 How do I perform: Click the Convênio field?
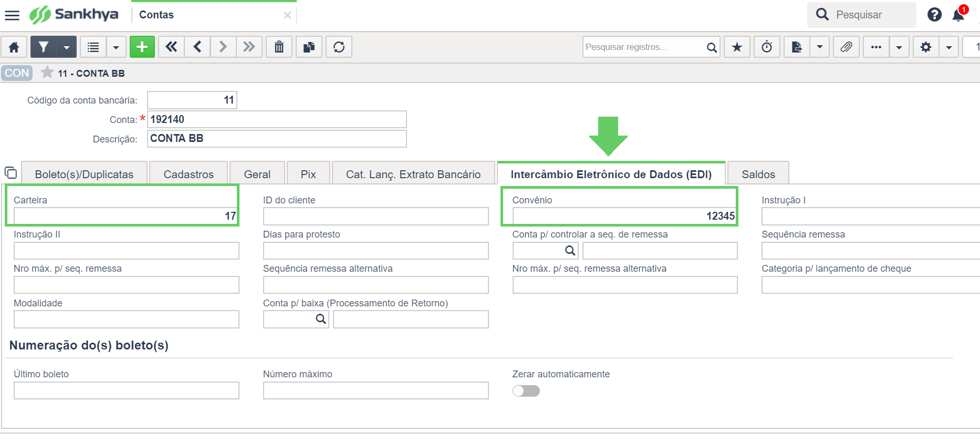point(625,216)
